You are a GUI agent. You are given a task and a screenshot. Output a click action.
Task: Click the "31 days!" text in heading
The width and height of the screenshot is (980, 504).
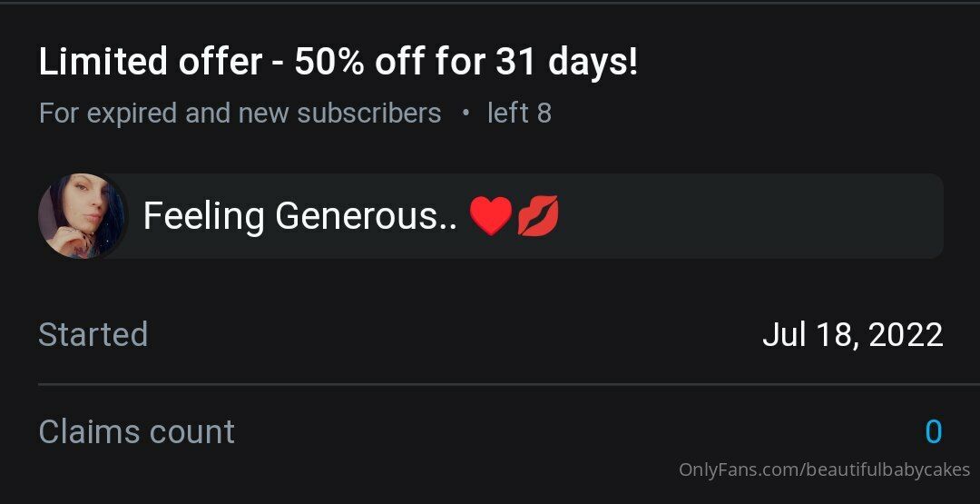point(567,62)
